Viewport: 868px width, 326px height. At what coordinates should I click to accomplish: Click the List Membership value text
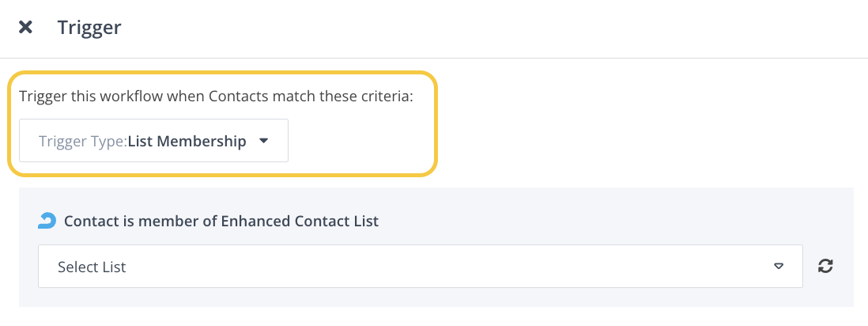pyautogui.click(x=187, y=142)
